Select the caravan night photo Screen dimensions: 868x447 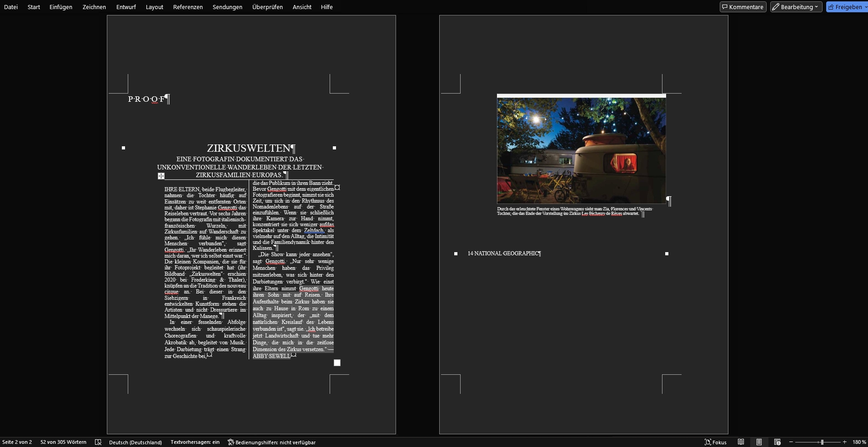coord(581,150)
